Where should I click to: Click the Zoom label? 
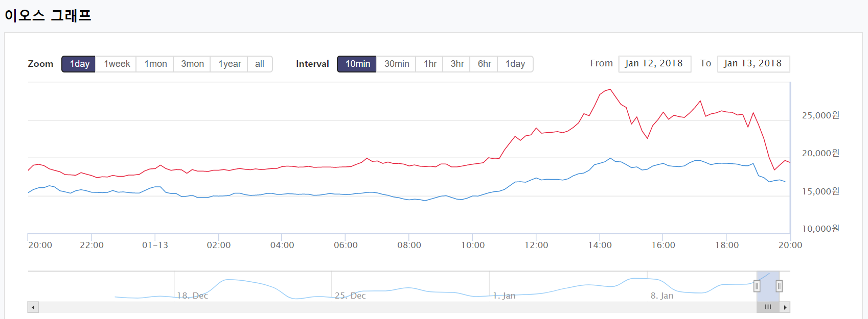pyautogui.click(x=40, y=64)
